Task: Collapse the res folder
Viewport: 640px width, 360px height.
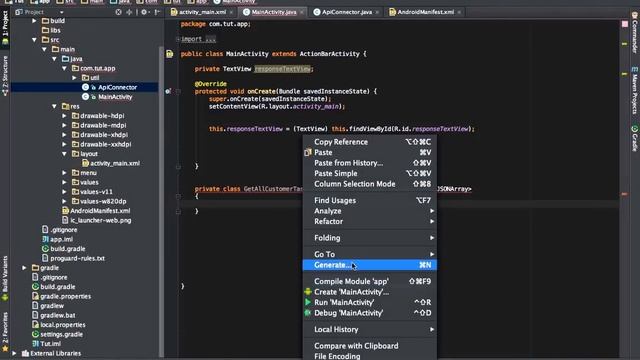Action: click(54, 106)
